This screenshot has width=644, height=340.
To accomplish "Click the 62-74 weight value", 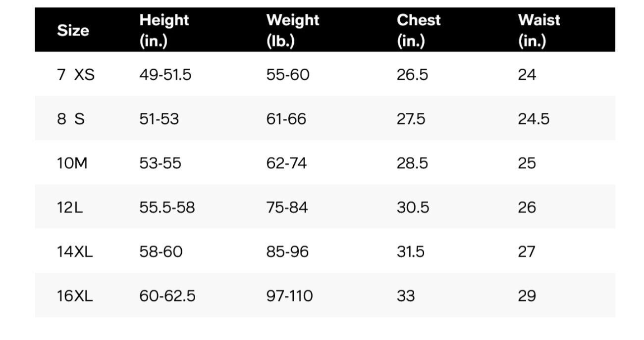I will point(286,163).
